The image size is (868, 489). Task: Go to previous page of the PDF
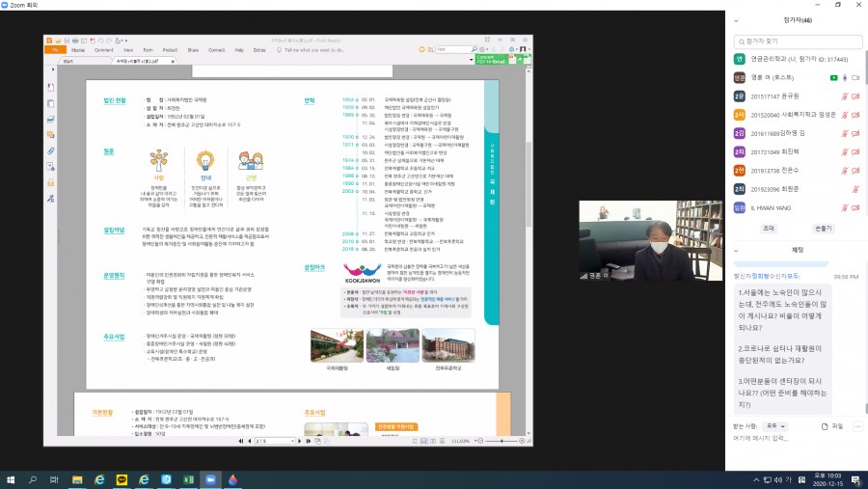[x=249, y=441]
